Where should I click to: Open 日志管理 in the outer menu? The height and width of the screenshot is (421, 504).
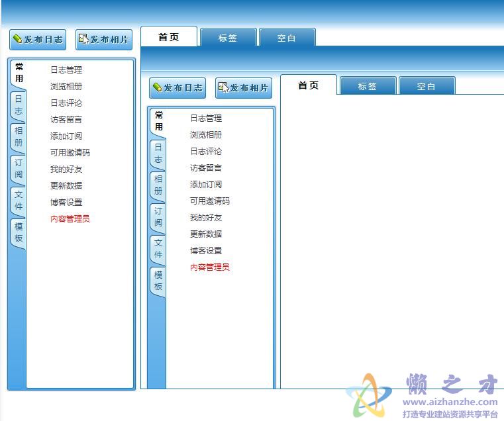tap(66, 70)
